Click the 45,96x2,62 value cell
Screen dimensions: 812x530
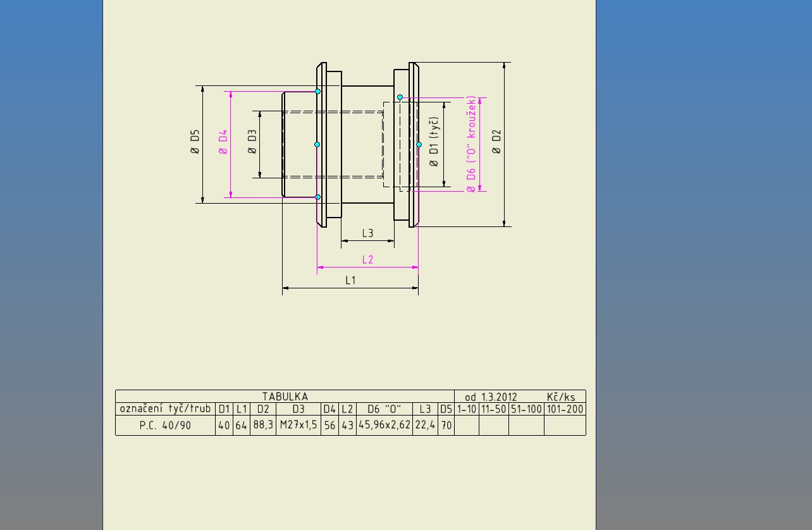click(384, 426)
